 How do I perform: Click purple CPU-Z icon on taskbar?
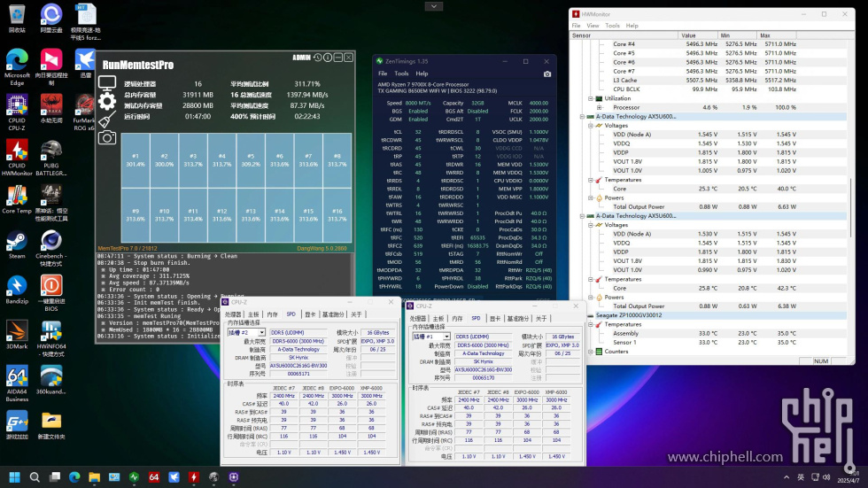[234, 477]
